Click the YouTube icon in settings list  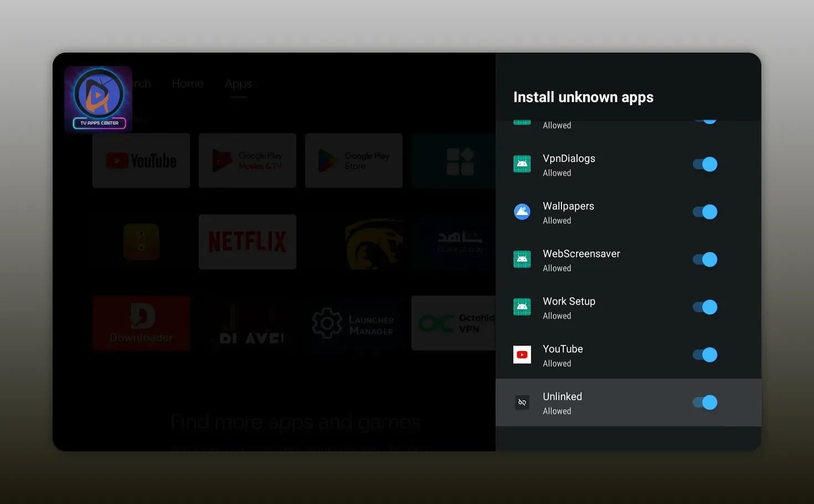point(522,354)
